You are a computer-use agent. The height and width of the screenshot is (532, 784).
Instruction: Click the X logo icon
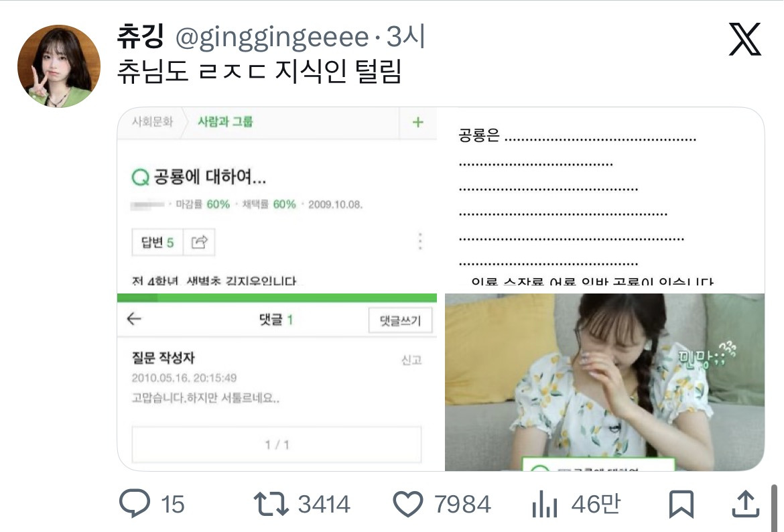coord(744,40)
